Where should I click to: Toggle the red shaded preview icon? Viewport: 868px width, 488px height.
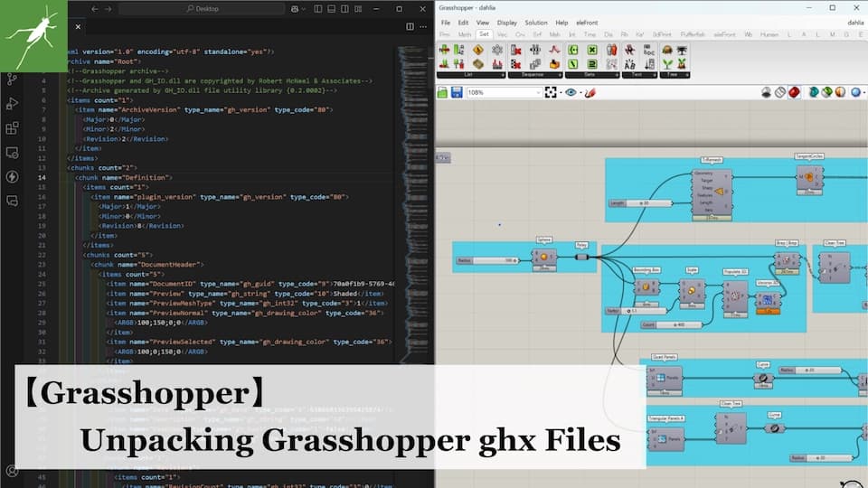coord(795,92)
